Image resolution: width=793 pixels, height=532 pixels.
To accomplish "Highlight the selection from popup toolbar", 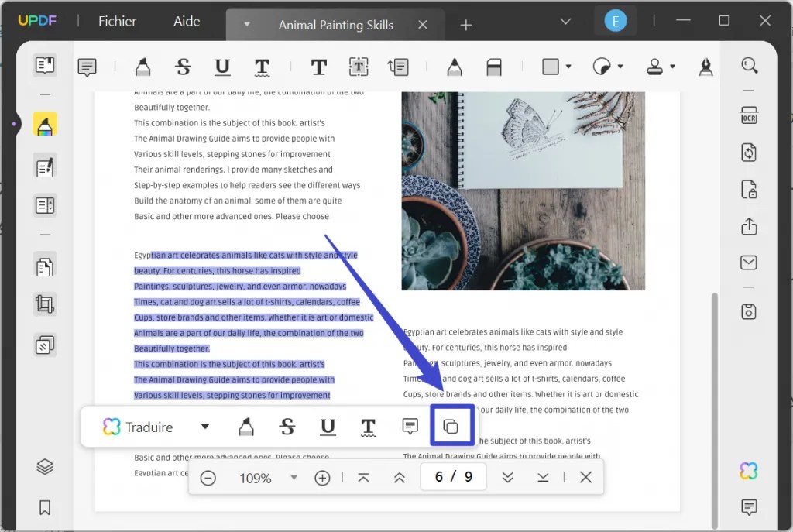I will pos(246,427).
